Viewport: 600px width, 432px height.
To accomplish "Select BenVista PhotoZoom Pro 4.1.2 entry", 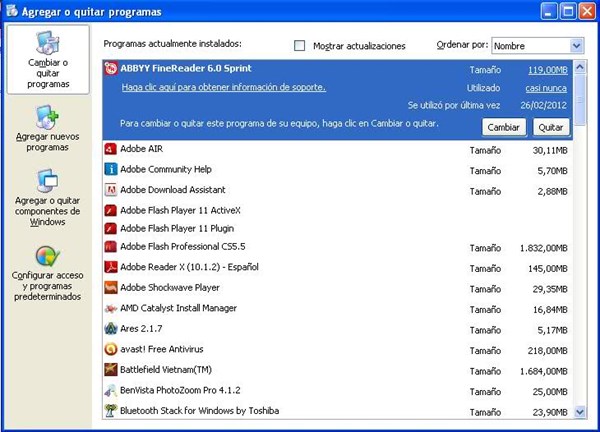I will point(180,390).
